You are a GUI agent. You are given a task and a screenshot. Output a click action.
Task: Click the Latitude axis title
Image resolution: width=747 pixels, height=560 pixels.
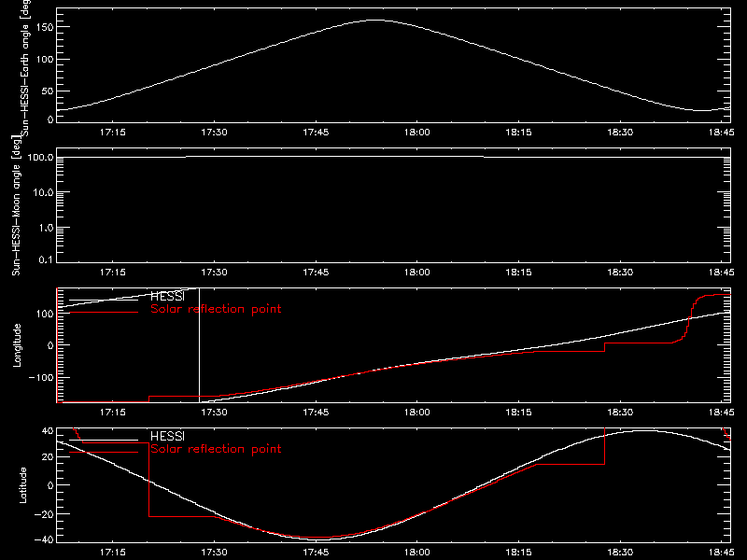(x=22, y=485)
